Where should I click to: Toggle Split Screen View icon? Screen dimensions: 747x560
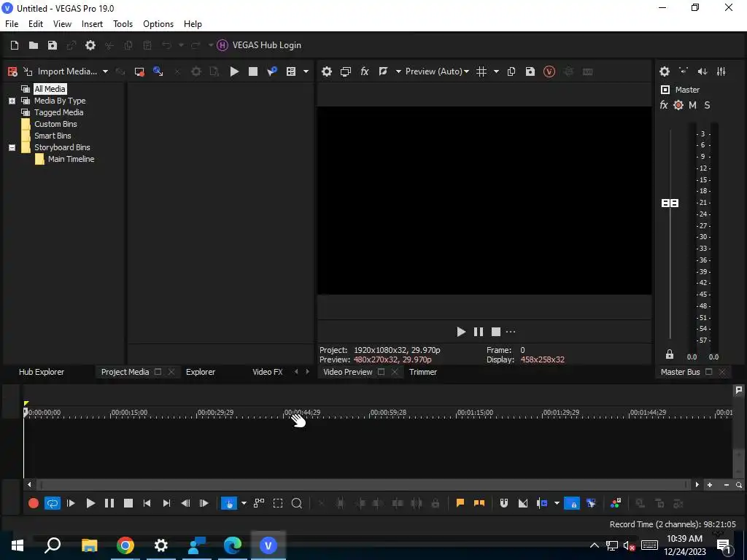(x=383, y=71)
